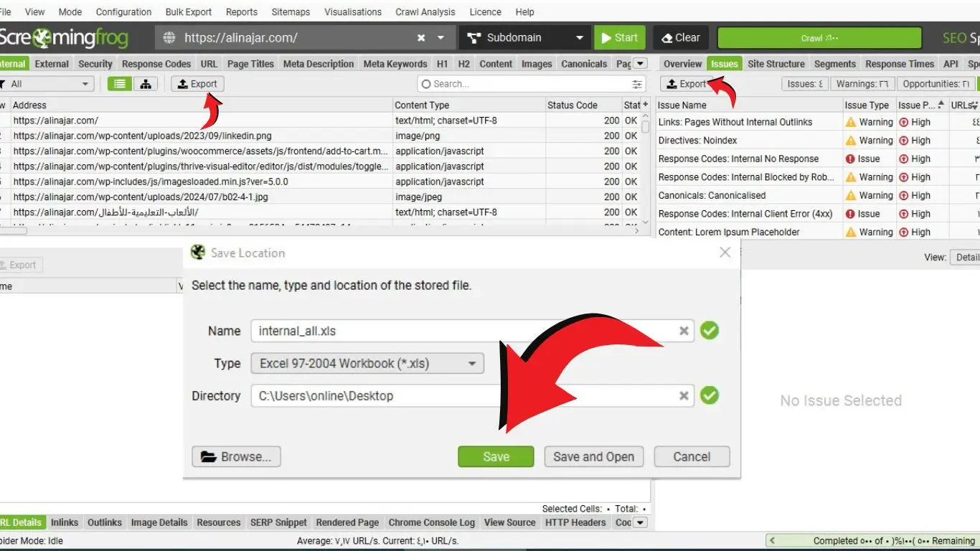Switch to tree structure view icon
Image resolution: width=980 pixels, height=551 pixels.
point(146,84)
